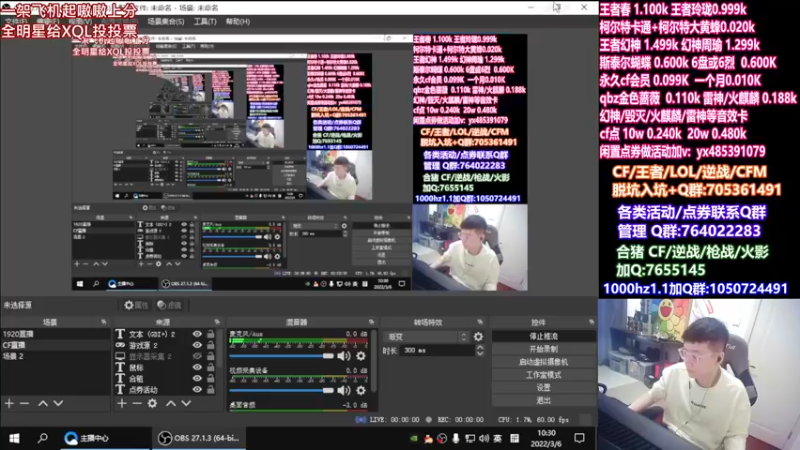Open 帮助(H) menu
The height and width of the screenshot is (450, 800).
pyautogui.click(x=238, y=22)
